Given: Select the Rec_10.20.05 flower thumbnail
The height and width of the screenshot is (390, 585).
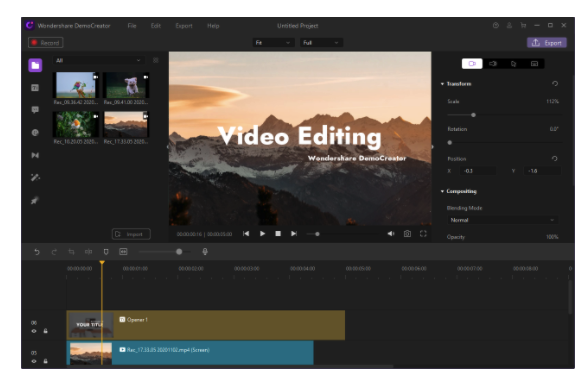Looking at the screenshot, I should point(76,124).
